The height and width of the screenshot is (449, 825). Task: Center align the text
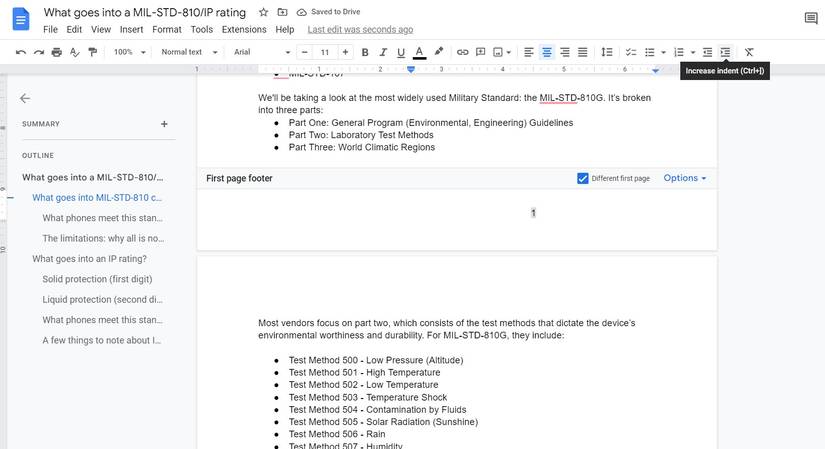547,52
